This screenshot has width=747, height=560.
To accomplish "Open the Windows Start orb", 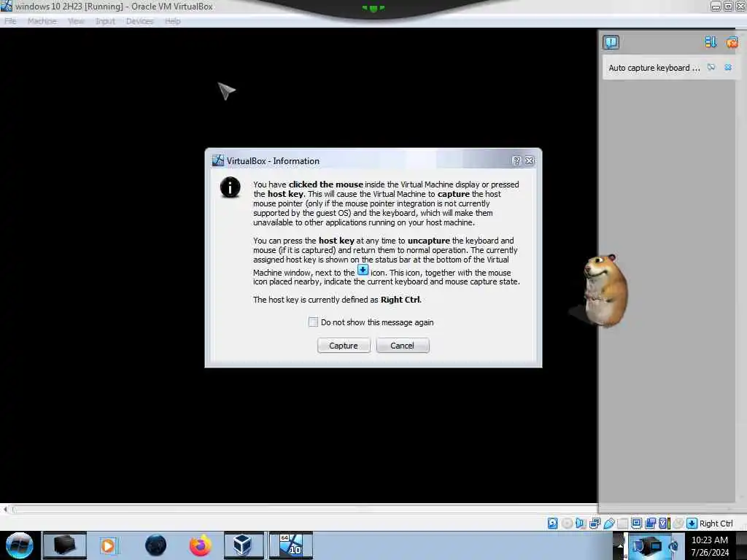I will click(x=19, y=545).
